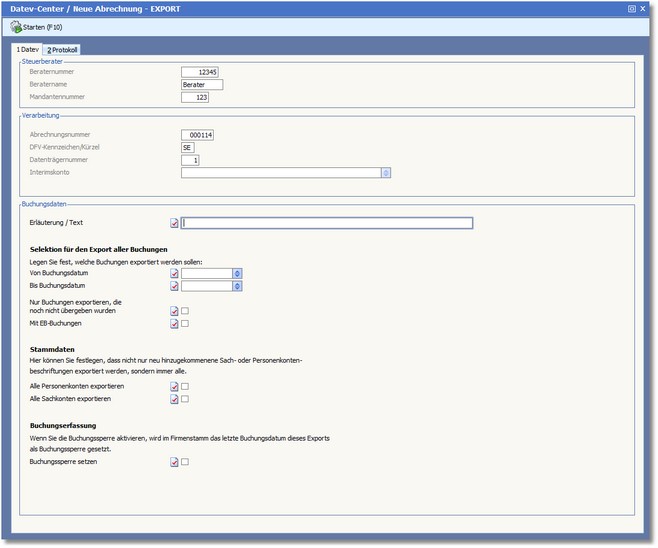Open the Interimskonto dropdown

coord(386,172)
